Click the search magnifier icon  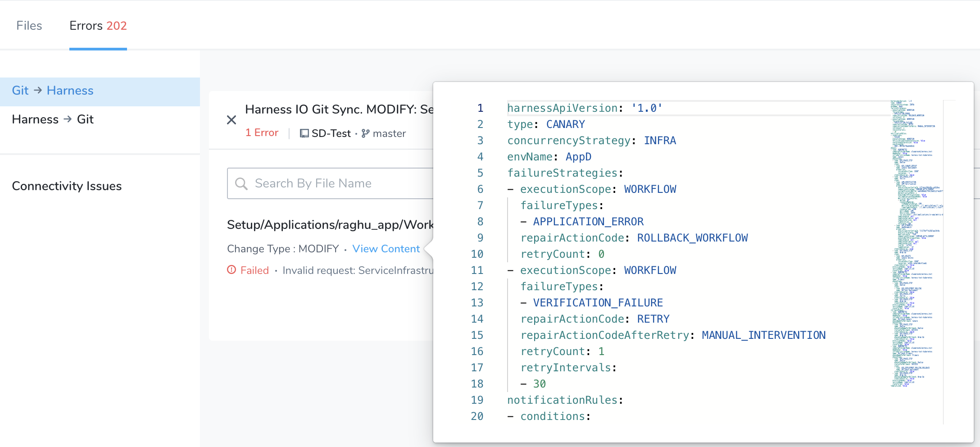(241, 183)
